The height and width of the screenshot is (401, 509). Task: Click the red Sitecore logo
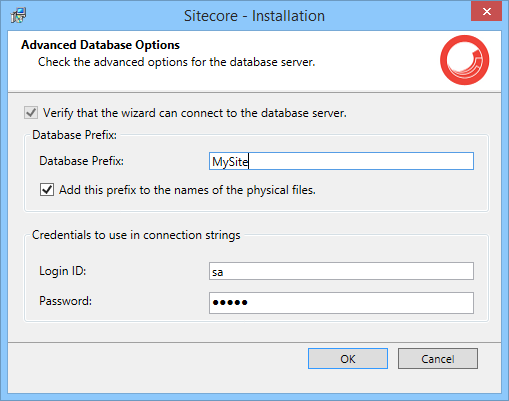464,60
